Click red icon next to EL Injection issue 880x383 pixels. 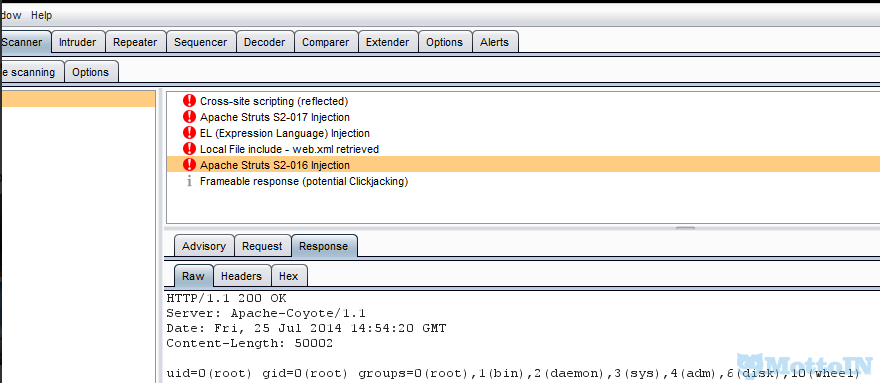pyautogui.click(x=190, y=133)
